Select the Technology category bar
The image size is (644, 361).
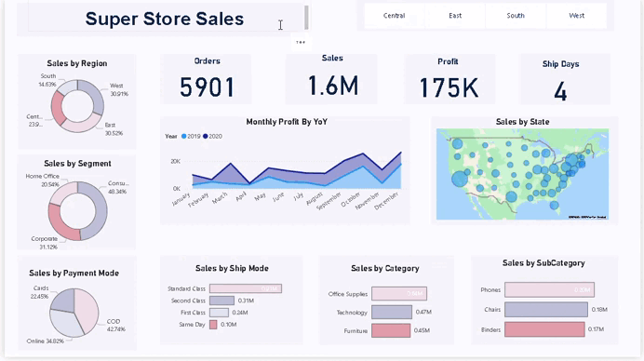[392, 312]
